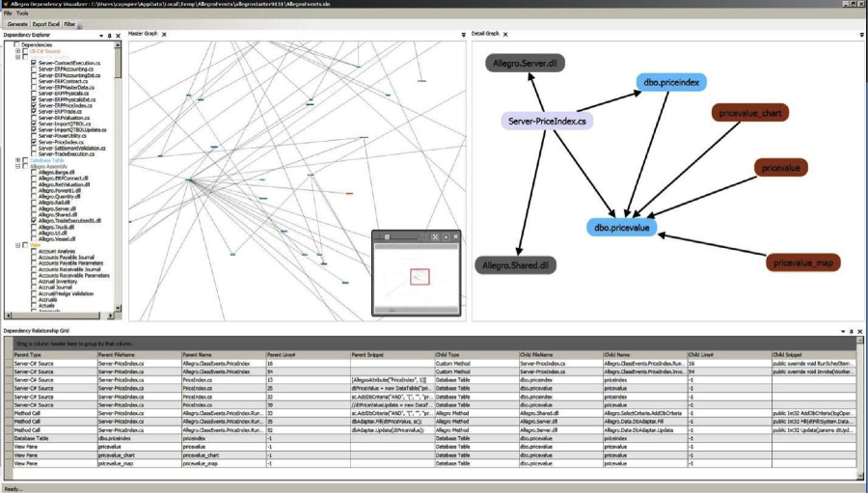
Task: Select the dbo.priceindex graph node
Action: point(671,83)
